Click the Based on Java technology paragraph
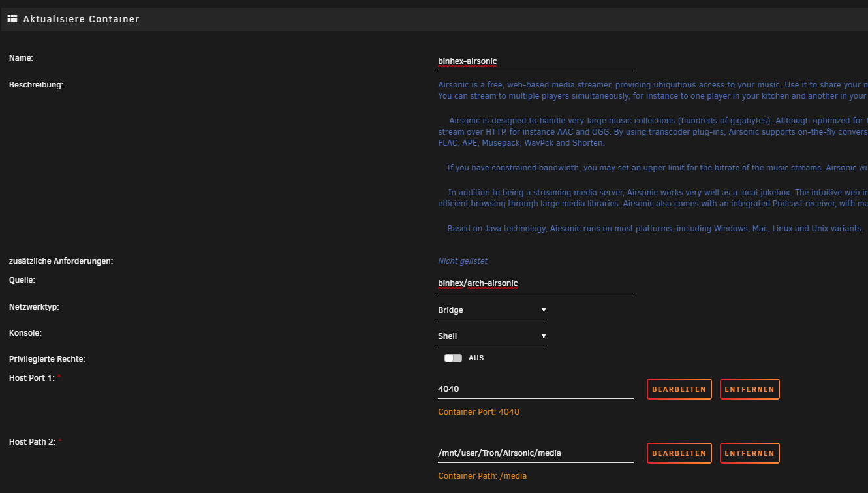This screenshot has height=493, width=868. 655,229
